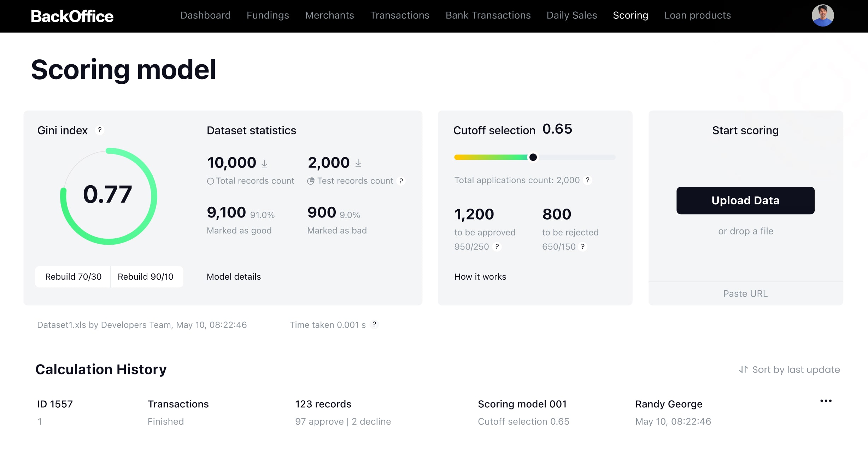Screen dimensions: 868x466
Task: Open the Model details link
Action: point(234,276)
